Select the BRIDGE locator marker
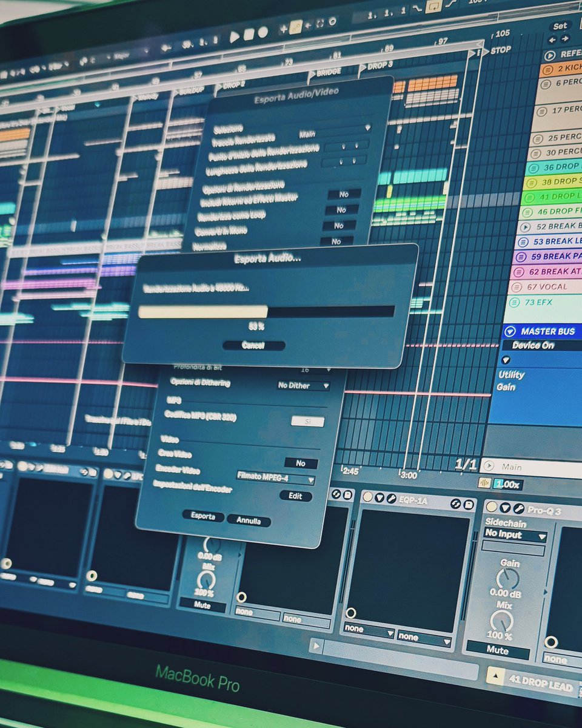This screenshot has width=582, height=728. (x=324, y=73)
